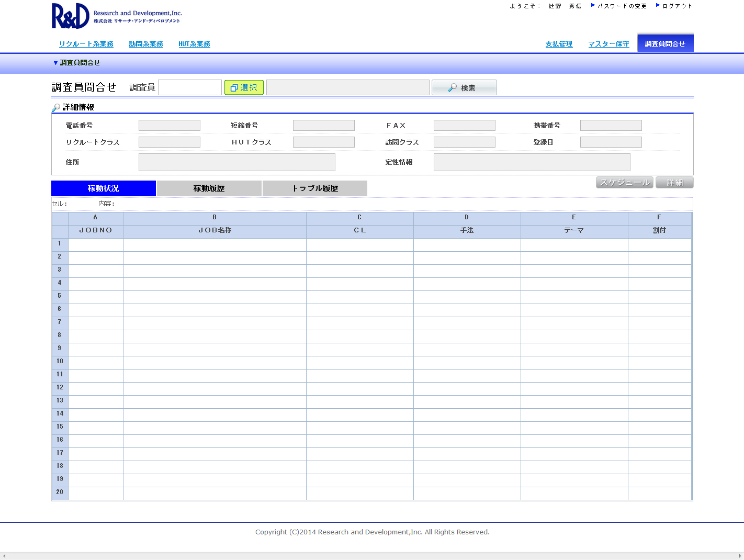
Task: Focus the 調査員 code input field
Action: pos(190,87)
